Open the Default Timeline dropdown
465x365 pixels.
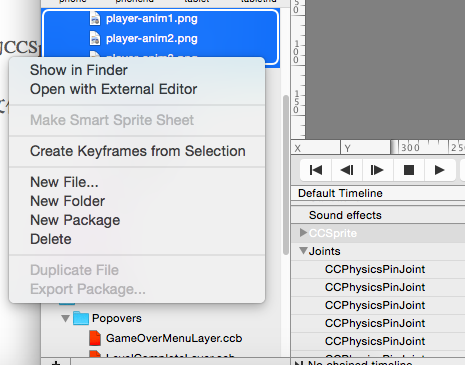(378, 193)
